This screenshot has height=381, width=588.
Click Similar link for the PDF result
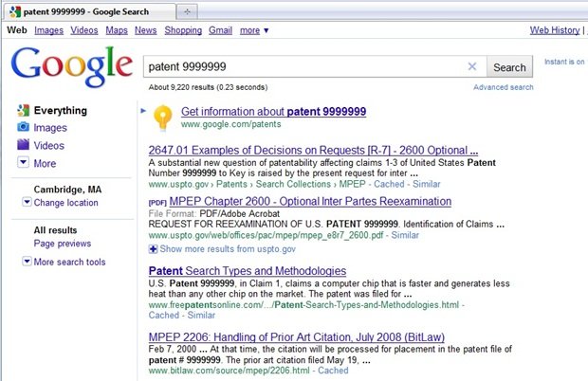(x=405, y=235)
